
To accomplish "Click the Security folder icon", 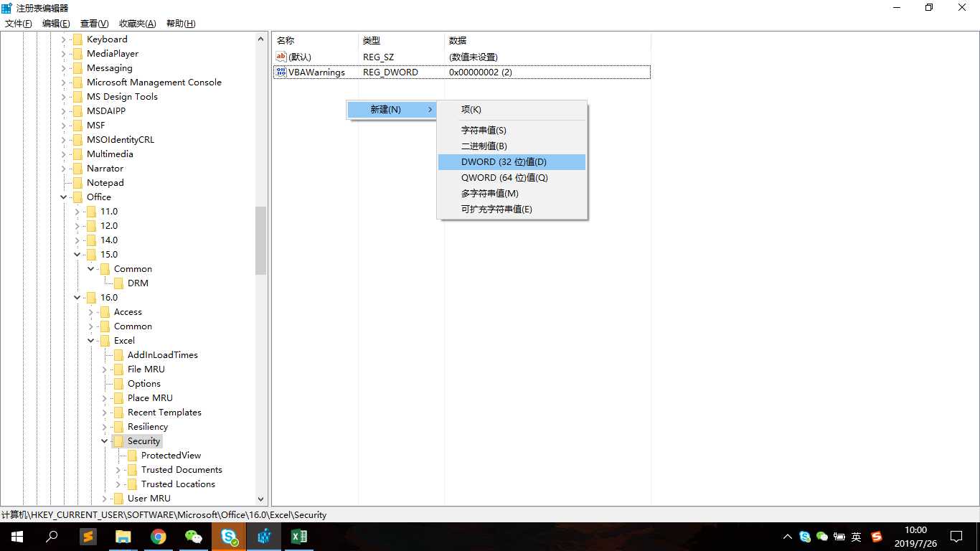I will [x=118, y=441].
